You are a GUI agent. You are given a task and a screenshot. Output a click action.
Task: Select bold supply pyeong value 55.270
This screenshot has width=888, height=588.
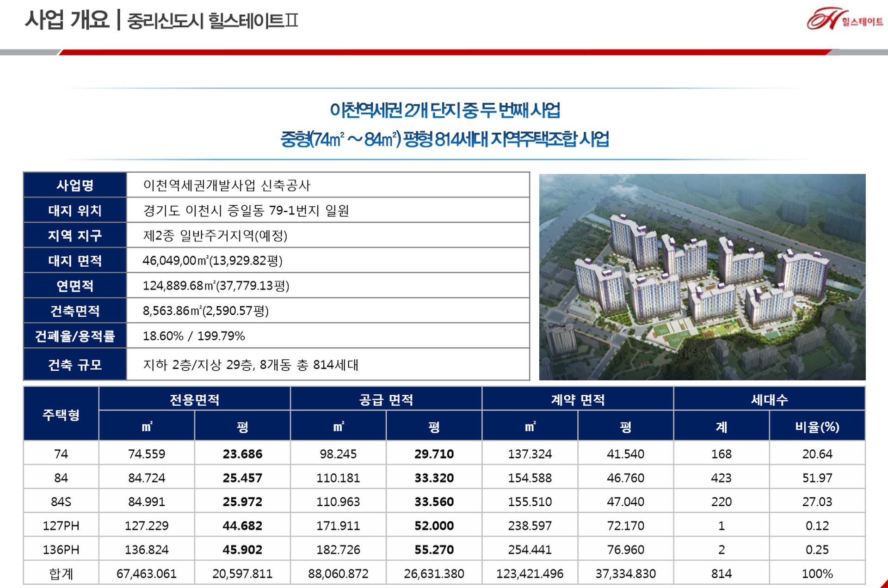pos(434,550)
